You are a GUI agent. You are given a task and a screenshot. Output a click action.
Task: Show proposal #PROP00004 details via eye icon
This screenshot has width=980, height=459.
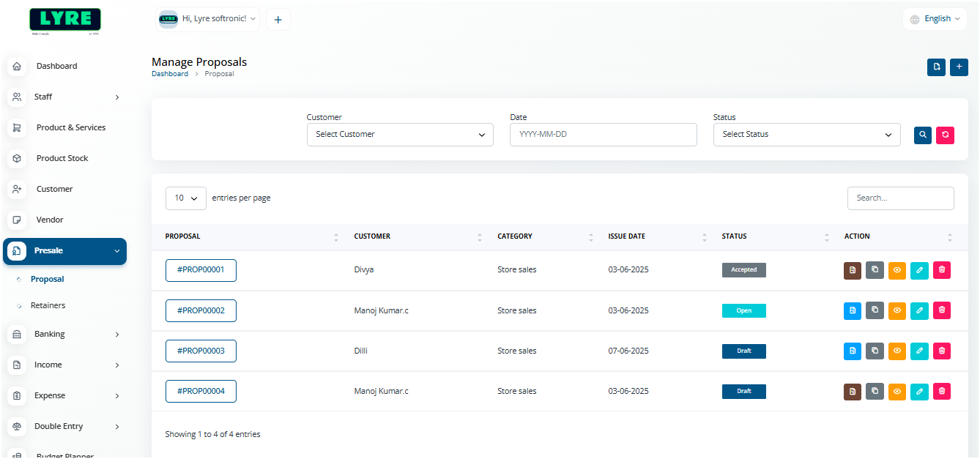pos(897,392)
